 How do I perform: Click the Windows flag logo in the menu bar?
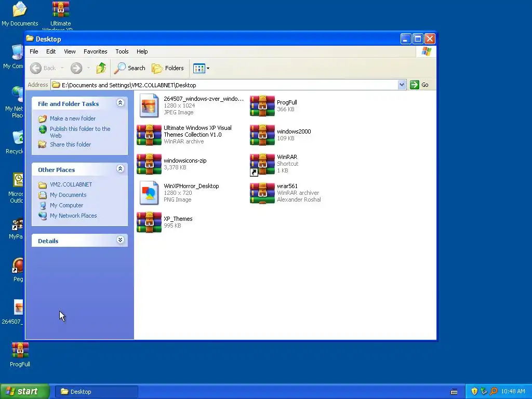tap(426, 51)
